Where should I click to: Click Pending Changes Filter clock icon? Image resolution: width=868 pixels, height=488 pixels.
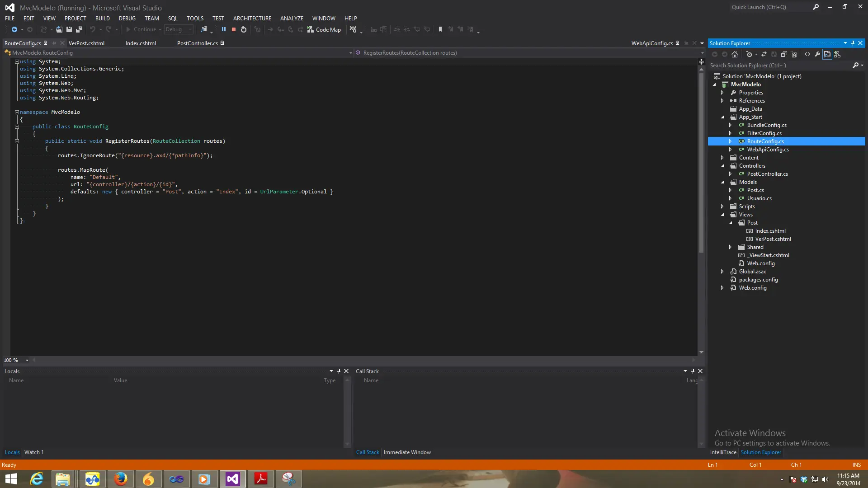click(749, 54)
